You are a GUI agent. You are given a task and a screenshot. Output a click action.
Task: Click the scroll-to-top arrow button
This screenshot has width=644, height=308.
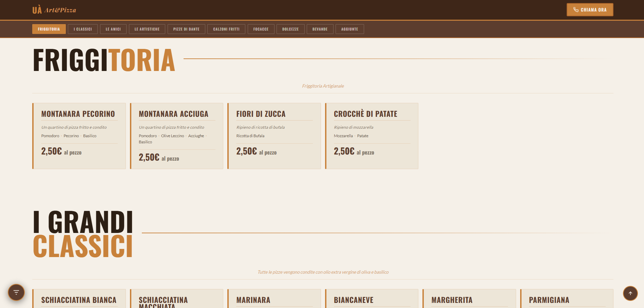pyautogui.click(x=630, y=292)
